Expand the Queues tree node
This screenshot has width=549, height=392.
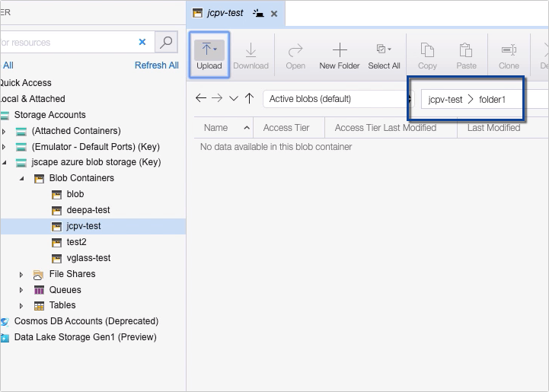click(x=21, y=290)
